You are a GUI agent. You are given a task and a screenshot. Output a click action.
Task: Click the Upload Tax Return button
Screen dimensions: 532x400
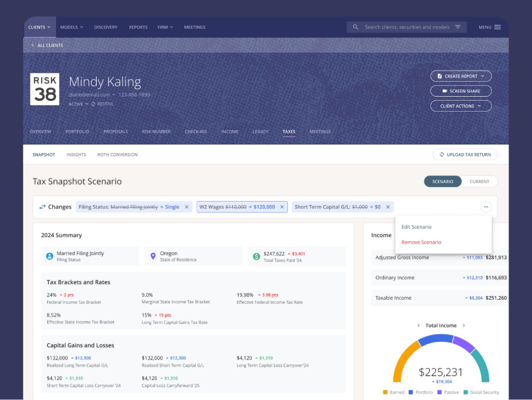[465, 154]
